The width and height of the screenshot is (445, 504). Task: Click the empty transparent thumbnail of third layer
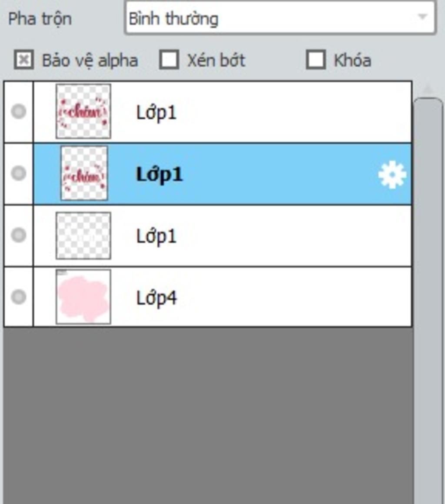point(83,236)
